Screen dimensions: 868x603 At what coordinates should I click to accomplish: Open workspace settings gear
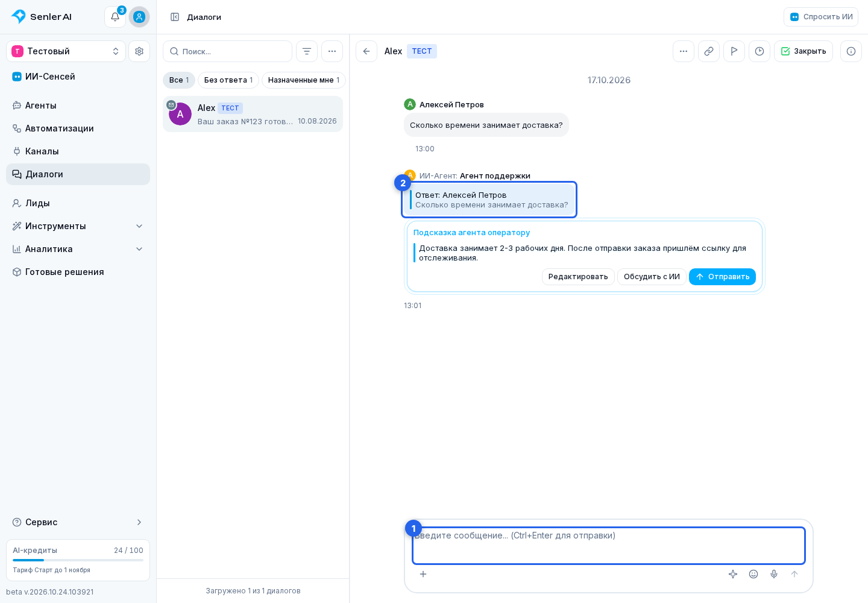coord(139,51)
